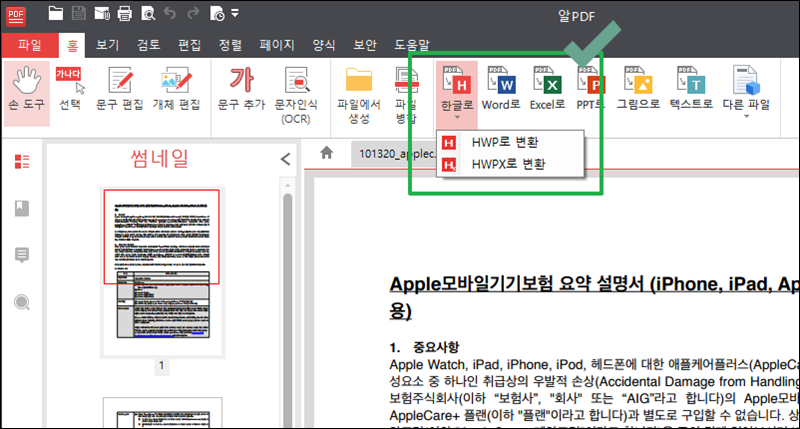
Task: Convert PDF using Excel로 button
Action: tap(547, 89)
